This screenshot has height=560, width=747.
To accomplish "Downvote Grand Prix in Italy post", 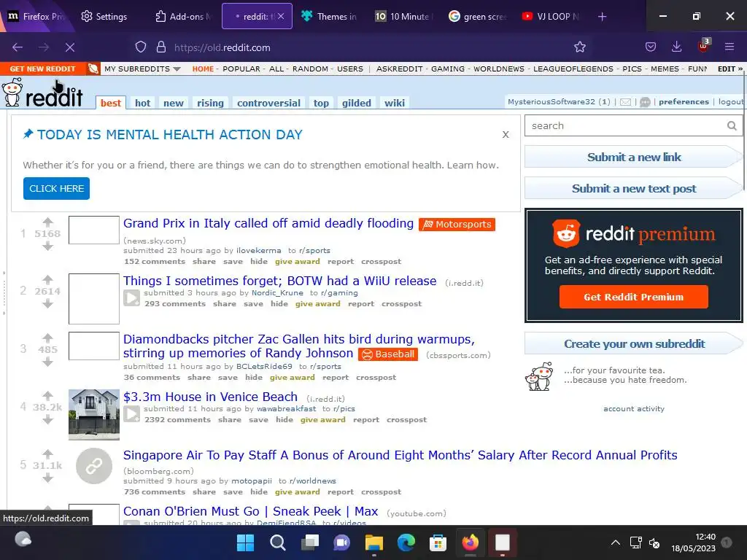I will click(47, 246).
